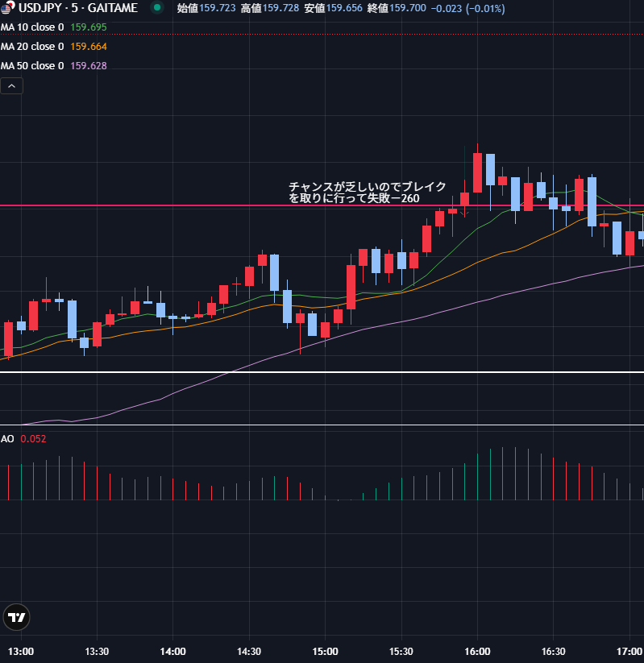Image resolution: width=644 pixels, height=663 pixels.
Task: Select the Japanese text annotation on chart
Action: tap(368, 192)
